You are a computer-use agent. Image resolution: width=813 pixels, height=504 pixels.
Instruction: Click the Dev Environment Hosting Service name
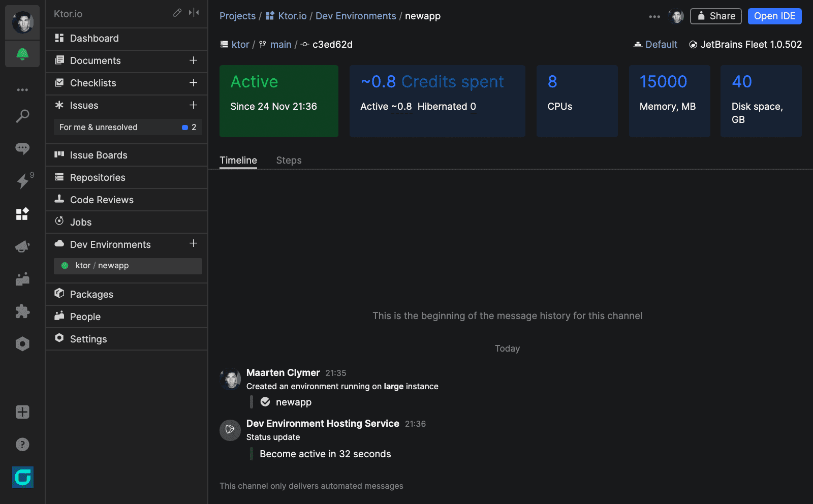pos(323,424)
